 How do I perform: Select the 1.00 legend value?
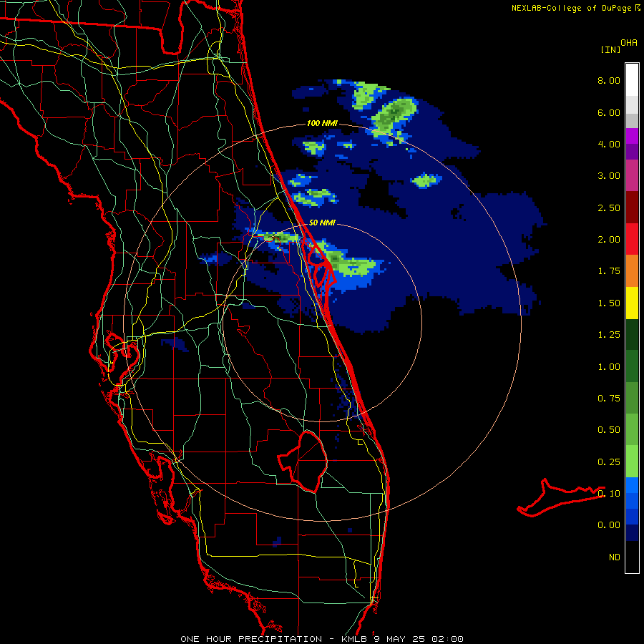(609, 366)
